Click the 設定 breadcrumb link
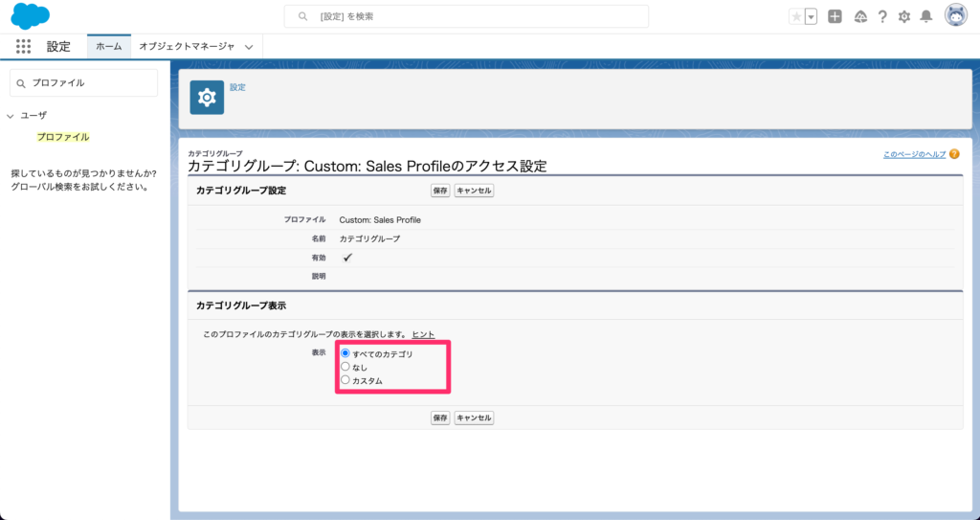This screenshot has height=520, width=980. [237, 87]
